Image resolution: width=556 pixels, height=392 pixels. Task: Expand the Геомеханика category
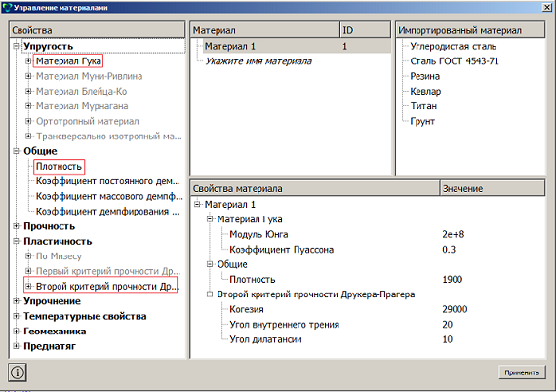[x=16, y=331]
